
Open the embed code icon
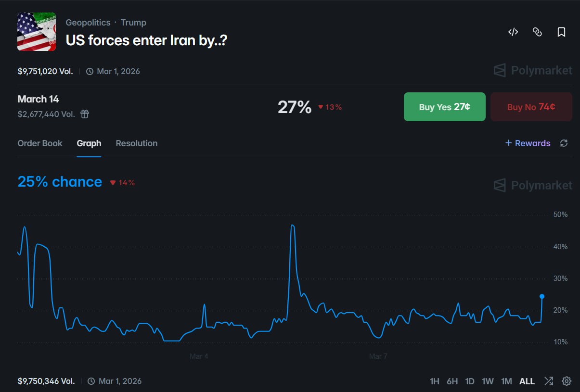pos(513,32)
